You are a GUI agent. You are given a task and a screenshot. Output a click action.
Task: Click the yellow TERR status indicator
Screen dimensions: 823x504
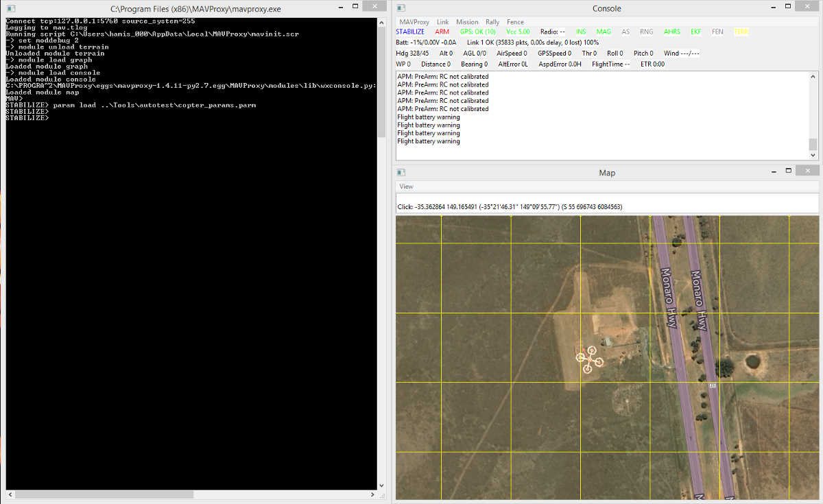741,32
